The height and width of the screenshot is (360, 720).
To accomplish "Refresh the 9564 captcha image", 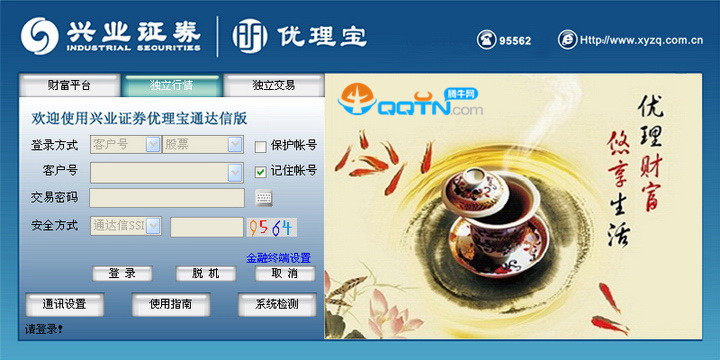I will coord(272,227).
